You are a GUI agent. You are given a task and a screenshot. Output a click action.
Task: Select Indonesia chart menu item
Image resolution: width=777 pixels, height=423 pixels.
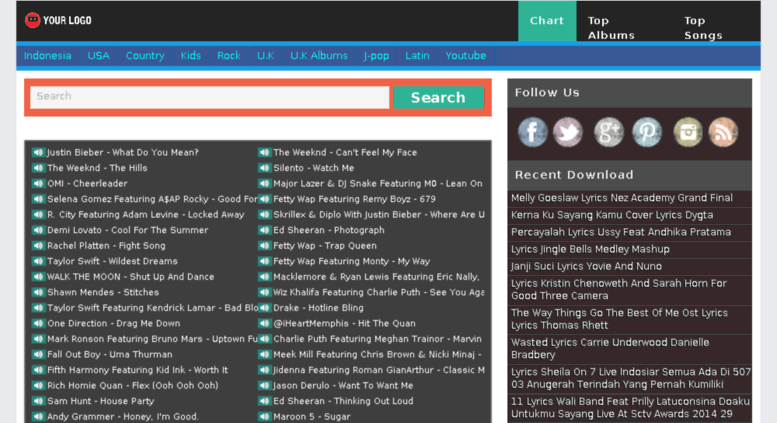tap(48, 55)
